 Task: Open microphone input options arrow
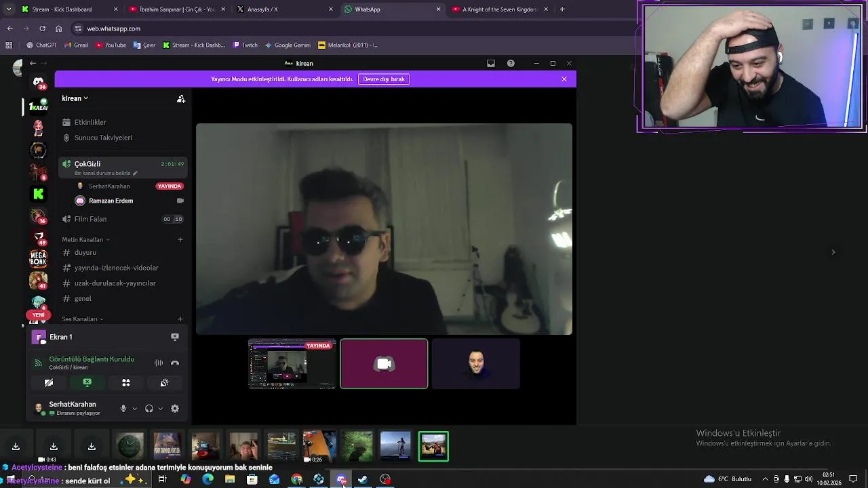[134, 409]
